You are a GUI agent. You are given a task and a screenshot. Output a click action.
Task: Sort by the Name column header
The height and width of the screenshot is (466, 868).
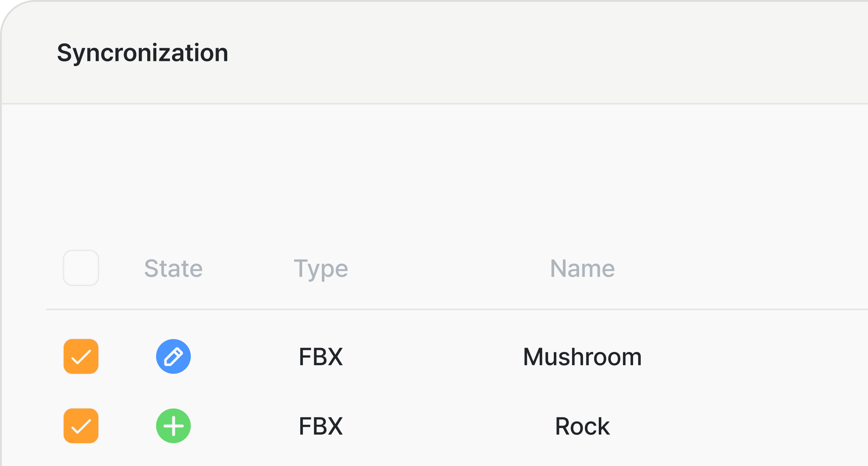pos(582,268)
